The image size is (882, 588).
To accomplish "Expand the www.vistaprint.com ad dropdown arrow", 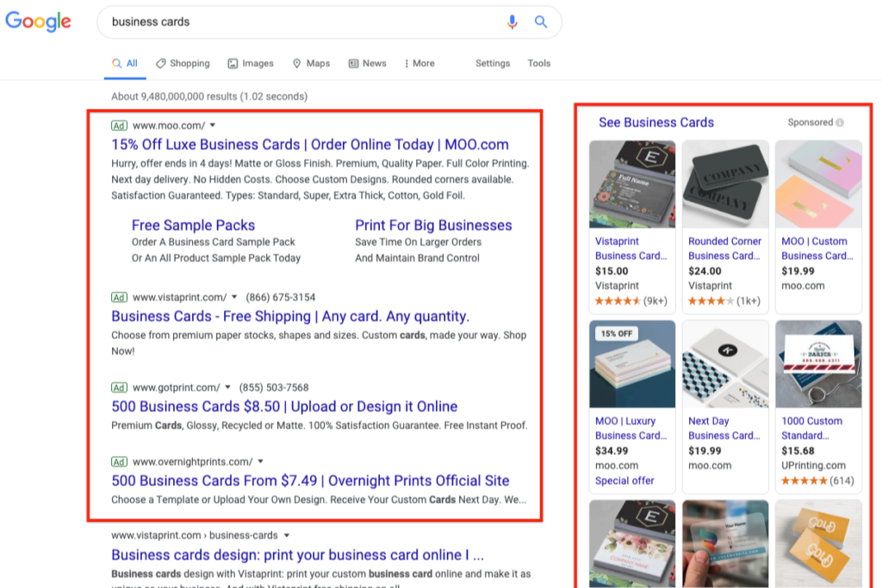I will coord(234,297).
